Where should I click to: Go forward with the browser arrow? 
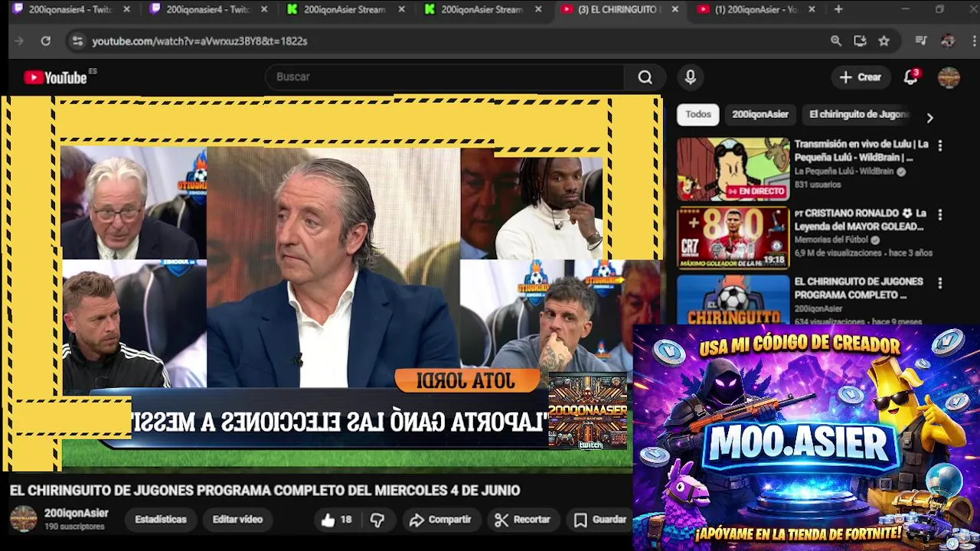19,41
